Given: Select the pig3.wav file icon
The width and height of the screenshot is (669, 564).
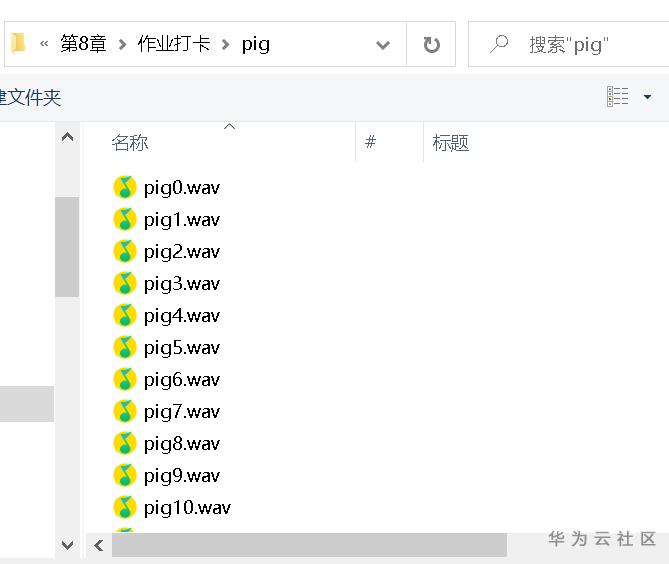Looking at the screenshot, I should [x=125, y=283].
